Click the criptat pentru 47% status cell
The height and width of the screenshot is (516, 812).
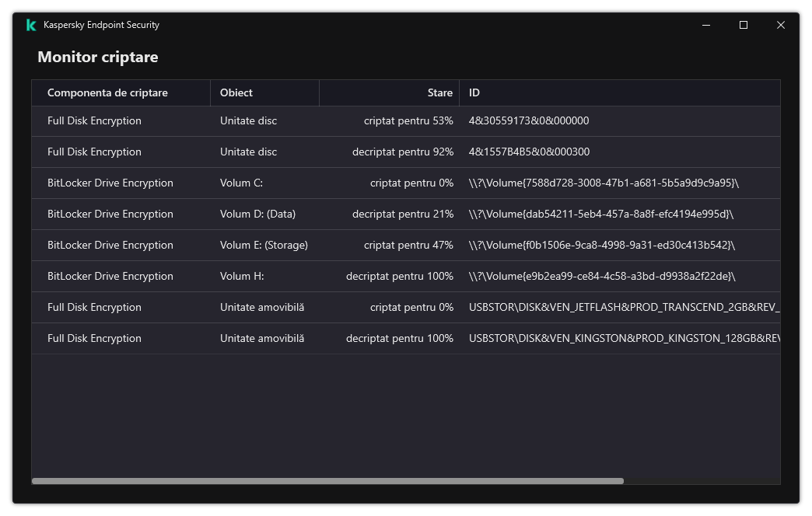(408, 246)
